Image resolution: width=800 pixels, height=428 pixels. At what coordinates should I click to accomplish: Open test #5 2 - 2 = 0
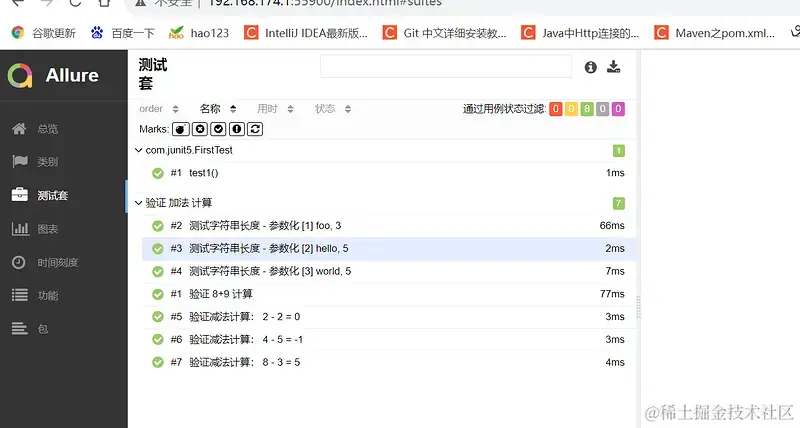tap(389, 316)
